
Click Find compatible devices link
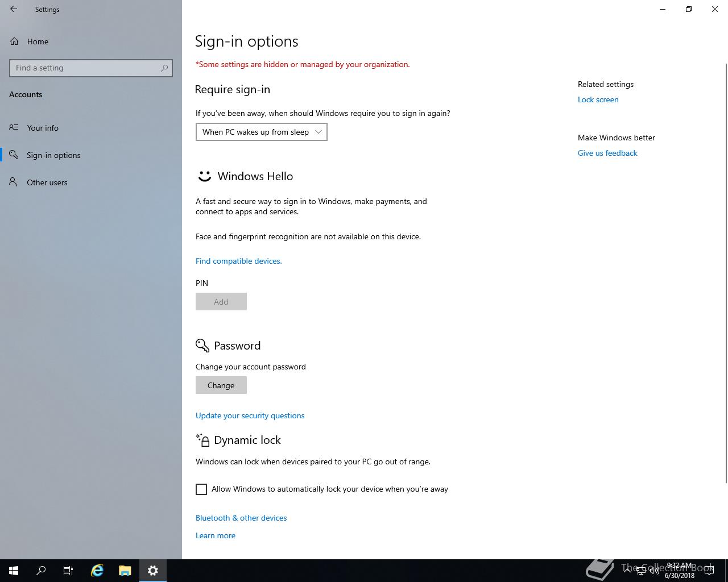[239, 261]
